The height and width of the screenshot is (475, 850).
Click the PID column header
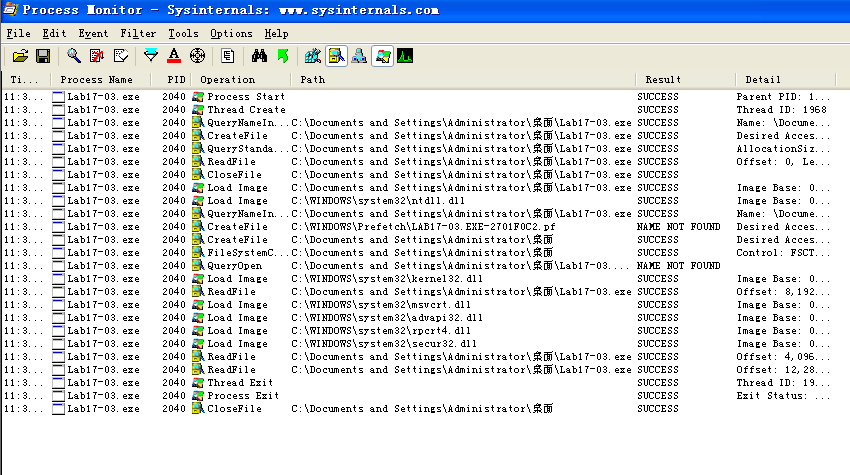(x=171, y=80)
